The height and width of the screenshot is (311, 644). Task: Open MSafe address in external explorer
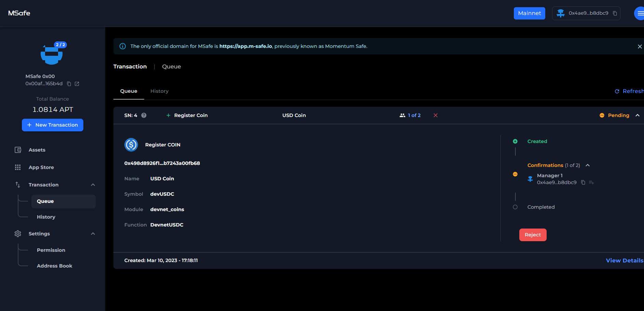[x=77, y=84]
